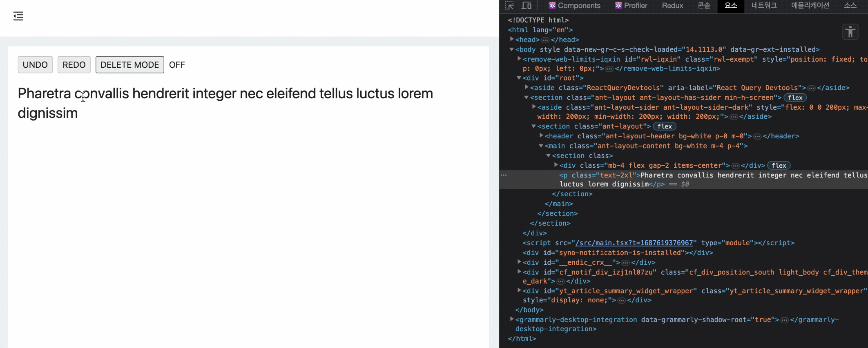
Task: Select the DOCTYPE html row
Action: coord(538,20)
